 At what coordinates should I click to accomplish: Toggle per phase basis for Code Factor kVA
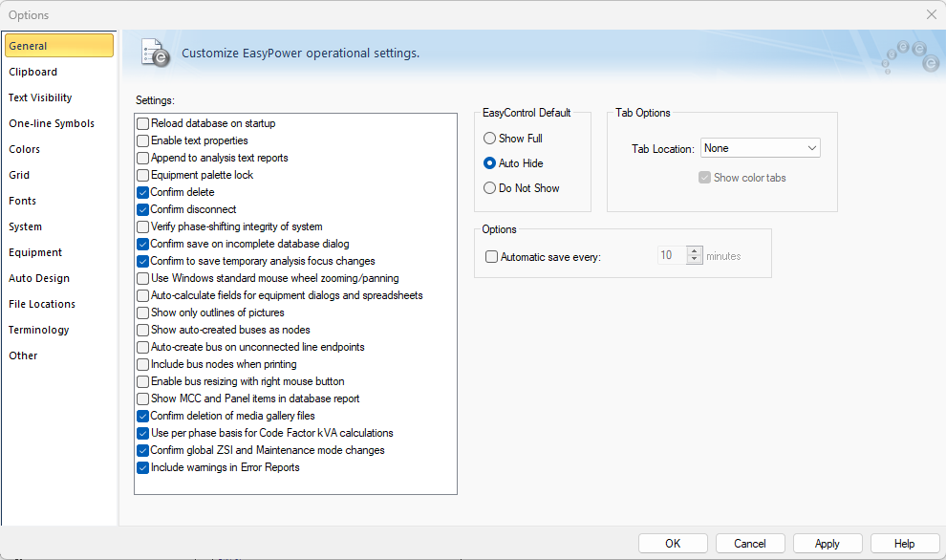[143, 433]
